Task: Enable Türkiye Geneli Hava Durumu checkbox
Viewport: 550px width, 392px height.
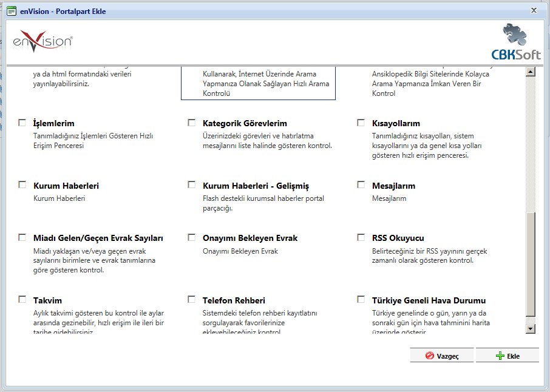Action: coord(361,299)
